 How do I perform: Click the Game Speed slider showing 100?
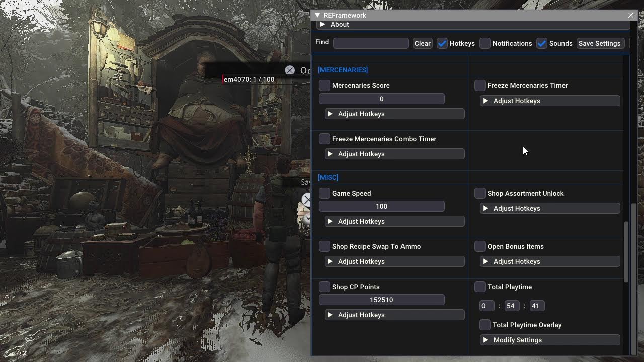pyautogui.click(x=382, y=206)
